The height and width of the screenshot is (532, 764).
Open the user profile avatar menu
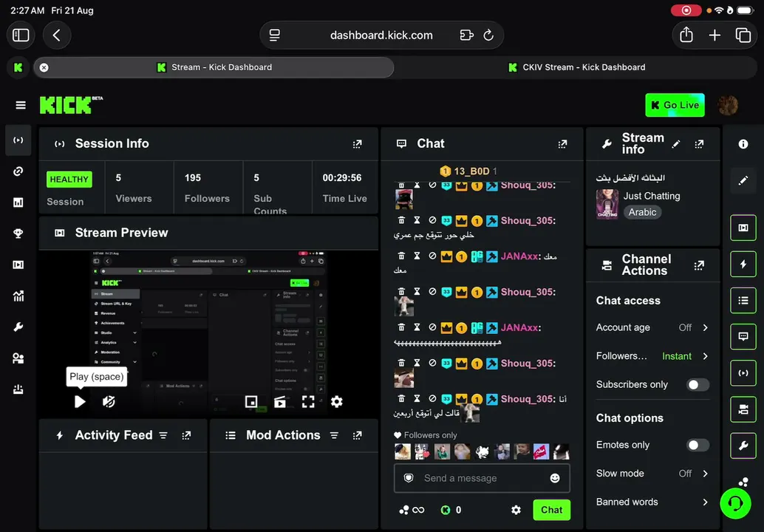(728, 105)
